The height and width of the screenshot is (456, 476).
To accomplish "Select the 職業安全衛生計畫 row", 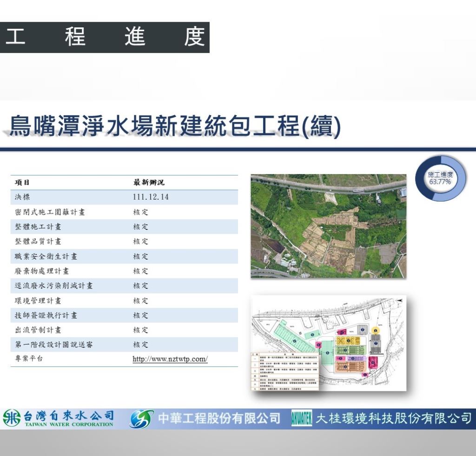I will pos(46,256).
